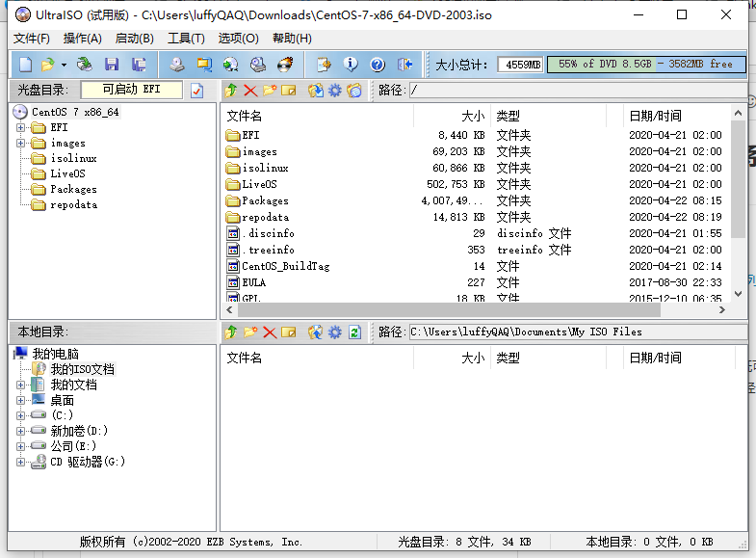Click the disc list horizontal scrollbar

pos(449,310)
